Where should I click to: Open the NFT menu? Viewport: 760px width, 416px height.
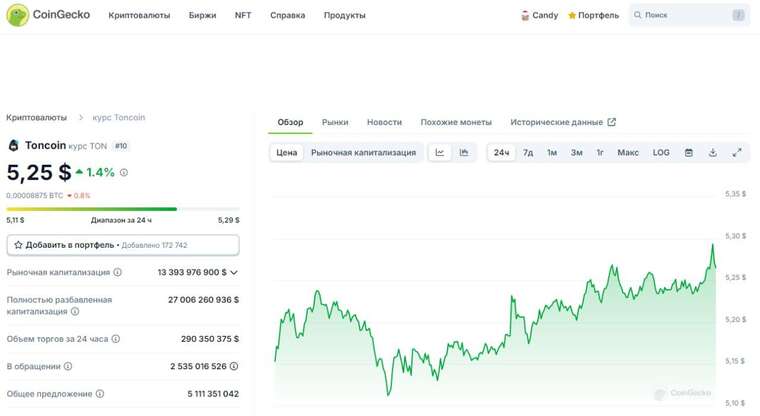tap(243, 16)
